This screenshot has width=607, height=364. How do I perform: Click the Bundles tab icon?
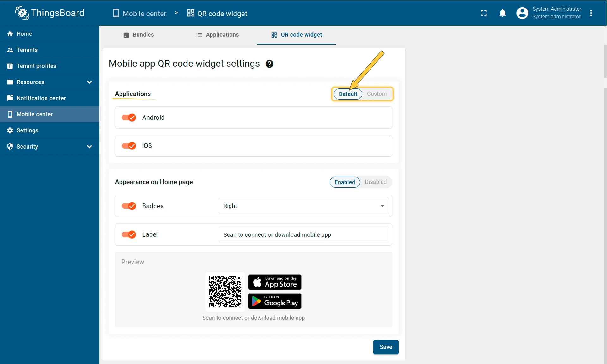(x=126, y=35)
